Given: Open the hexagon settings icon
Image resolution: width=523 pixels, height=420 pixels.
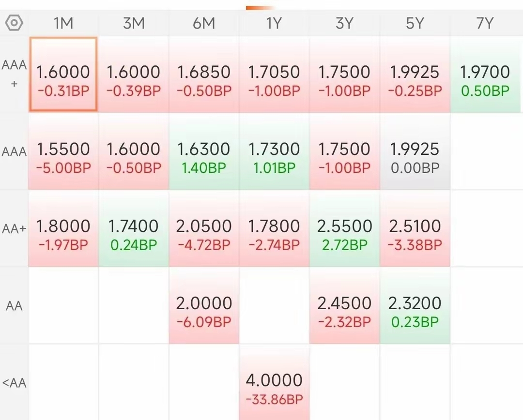Looking at the screenshot, I should coord(14,23).
